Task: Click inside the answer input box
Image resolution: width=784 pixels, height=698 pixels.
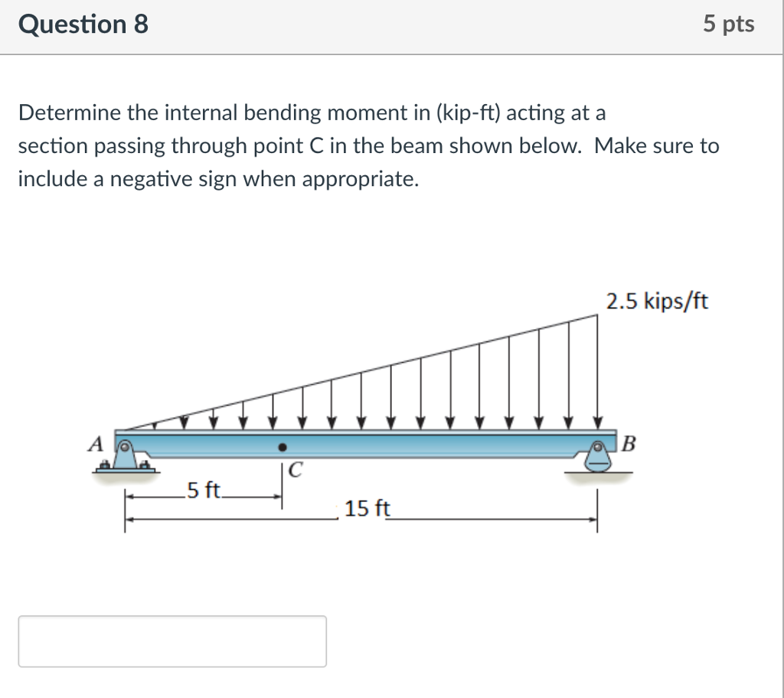Action: 172,641
